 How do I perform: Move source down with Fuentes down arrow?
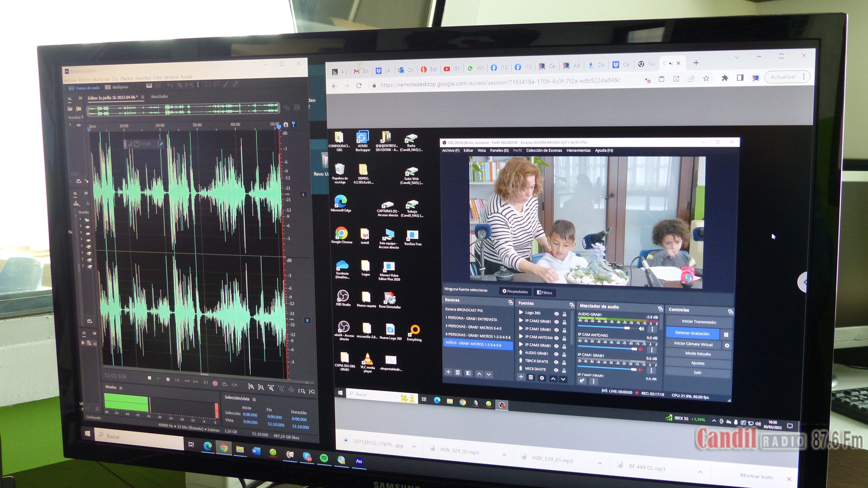(563, 379)
